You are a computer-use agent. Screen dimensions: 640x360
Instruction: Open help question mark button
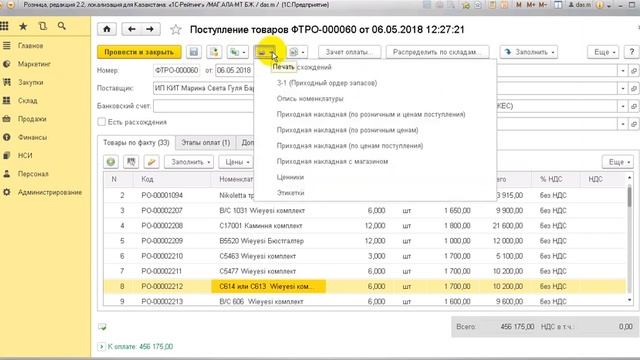(631, 52)
